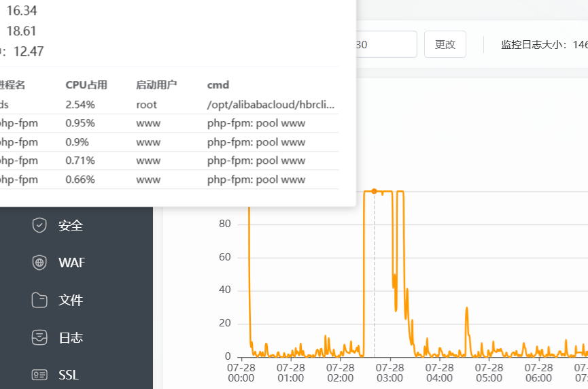This screenshot has height=389, width=588.
Task: Click the /opt/alibabacloud/hbrcli... command cell
Action: (271, 105)
